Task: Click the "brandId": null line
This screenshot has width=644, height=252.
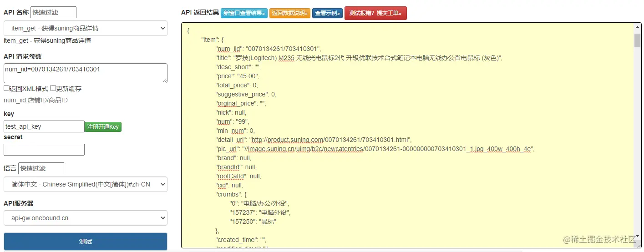Action: point(236,167)
